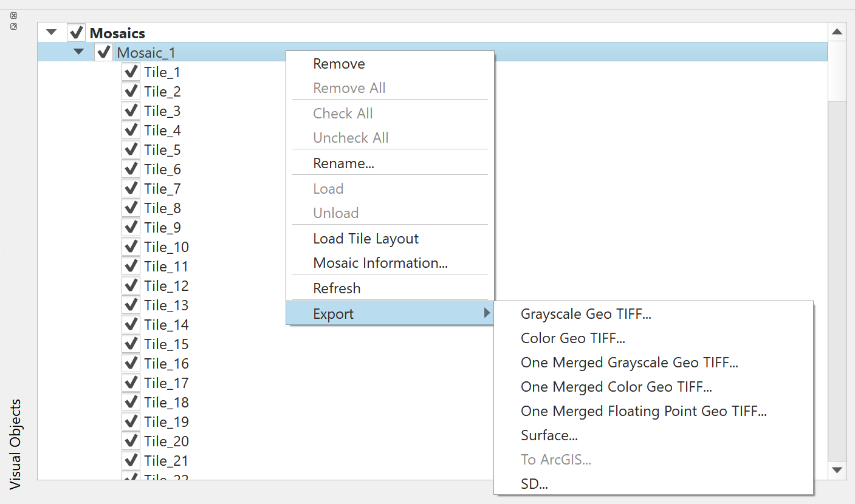Uncheck the Tile_5 checkbox

pyautogui.click(x=131, y=149)
